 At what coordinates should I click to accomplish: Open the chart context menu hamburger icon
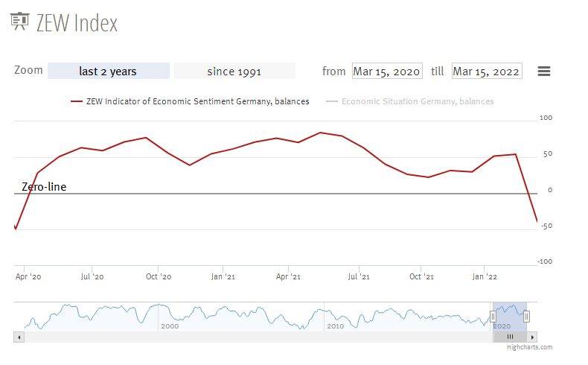pyautogui.click(x=544, y=71)
